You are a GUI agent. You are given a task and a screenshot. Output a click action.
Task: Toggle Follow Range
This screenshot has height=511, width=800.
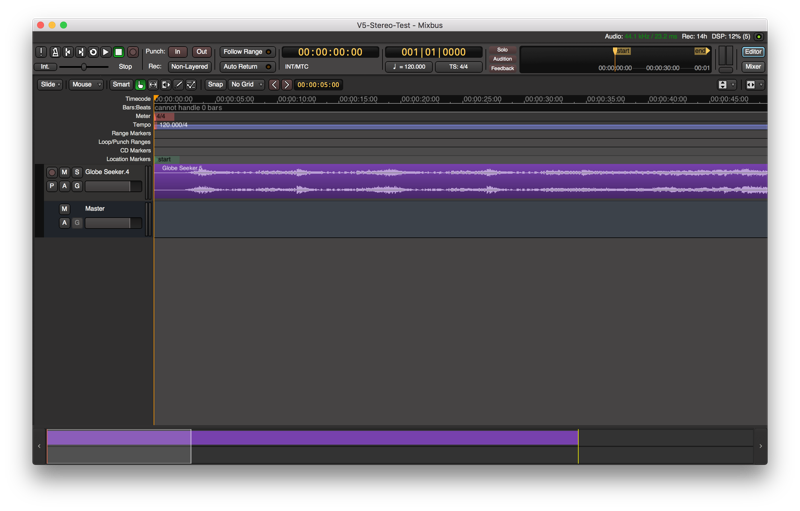point(247,52)
